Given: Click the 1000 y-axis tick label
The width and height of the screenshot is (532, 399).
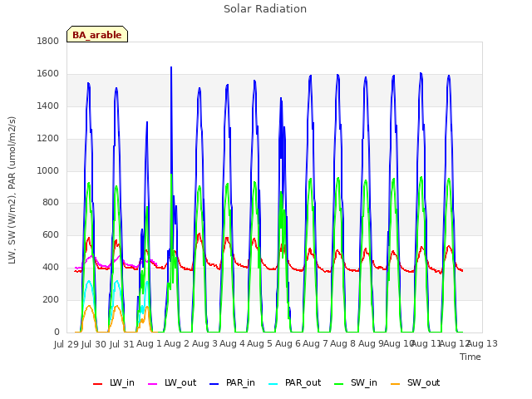Looking at the screenshot, I should 48,170.
